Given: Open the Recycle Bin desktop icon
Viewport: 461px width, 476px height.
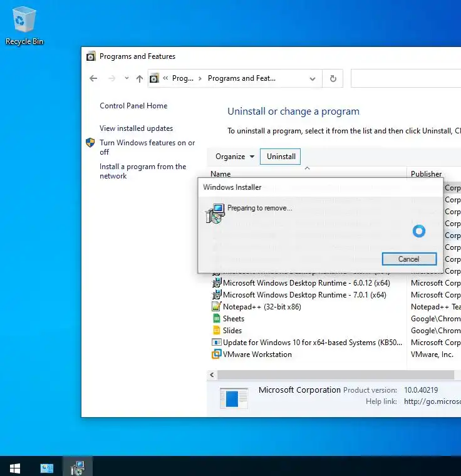Looking at the screenshot, I should click(x=24, y=26).
